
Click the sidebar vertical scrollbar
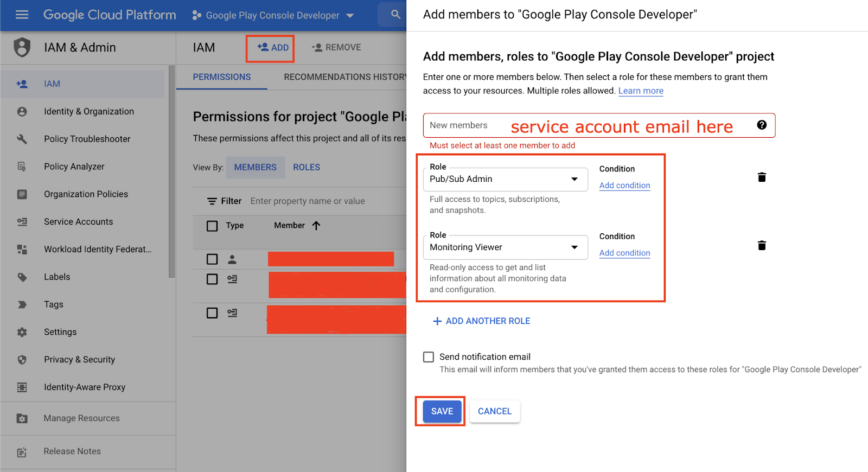pyautogui.click(x=172, y=171)
